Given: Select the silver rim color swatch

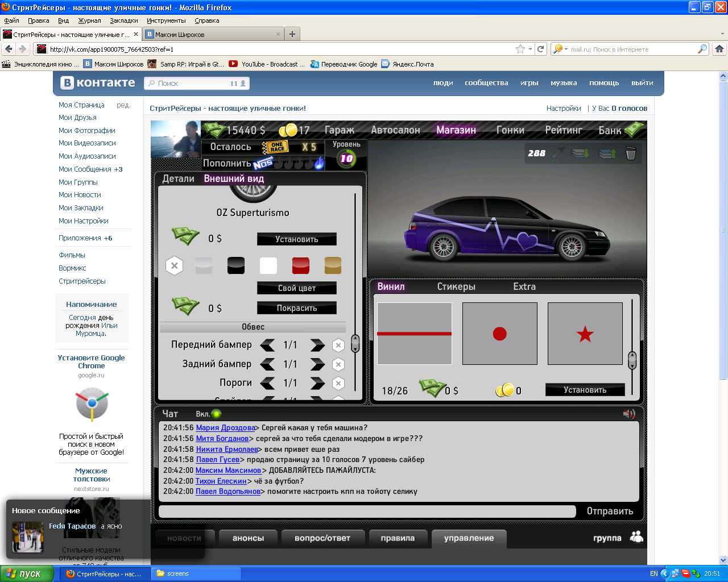Looking at the screenshot, I should pos(204,265).
